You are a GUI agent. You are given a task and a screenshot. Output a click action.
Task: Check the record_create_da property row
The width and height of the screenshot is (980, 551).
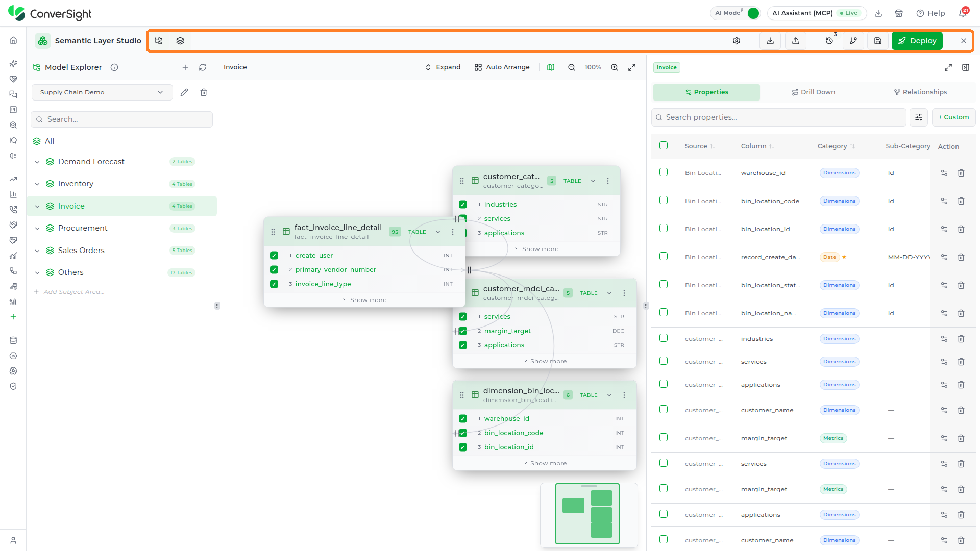[664, 256]
